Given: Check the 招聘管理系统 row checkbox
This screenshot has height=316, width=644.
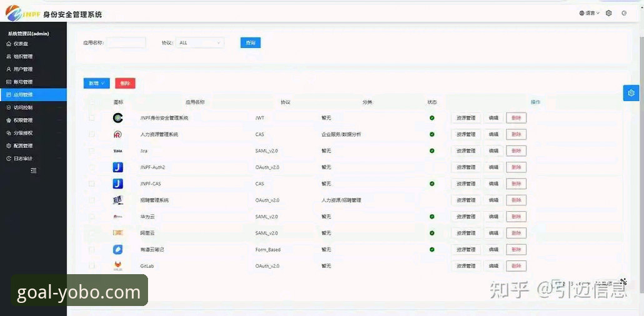Looking at the screenshot, I should tap(92, 200).
